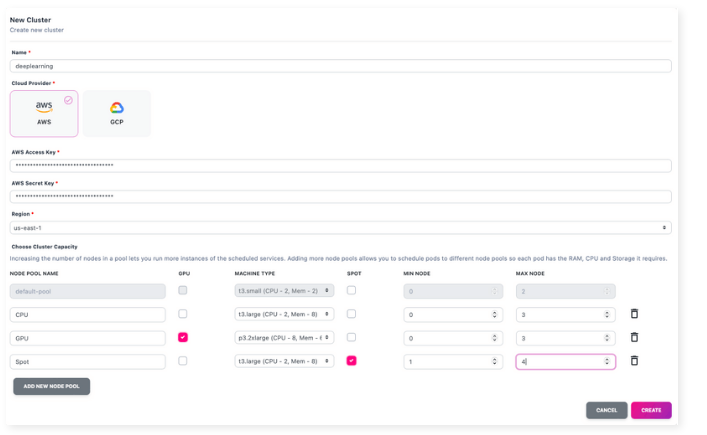Enable GPU checkbox for the CPU pool
This screenshot has height=435, width=707.
pos(183,314)
